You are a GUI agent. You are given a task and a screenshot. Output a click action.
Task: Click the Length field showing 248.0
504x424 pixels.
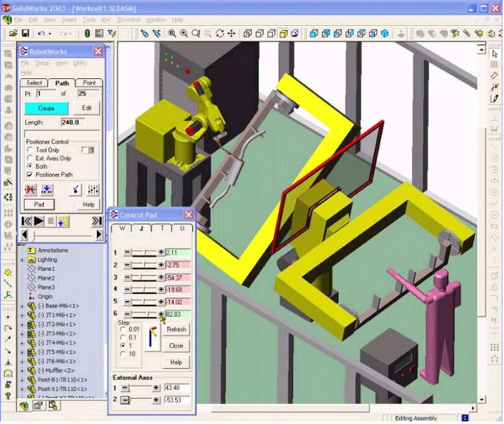click(x=72, y=122)
